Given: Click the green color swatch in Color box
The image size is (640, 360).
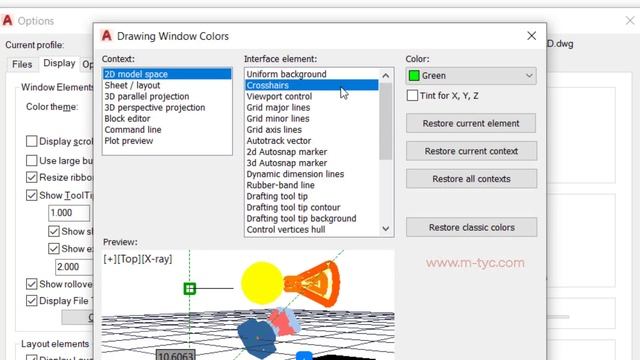Looking at the screenshot, I should [414, 76].
